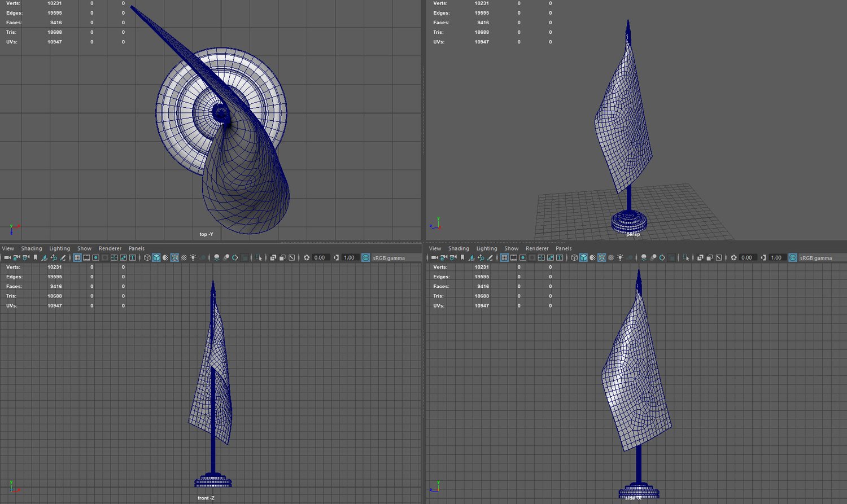
Task: Click Use All Lights in side panel
Action: coord(620,258)
